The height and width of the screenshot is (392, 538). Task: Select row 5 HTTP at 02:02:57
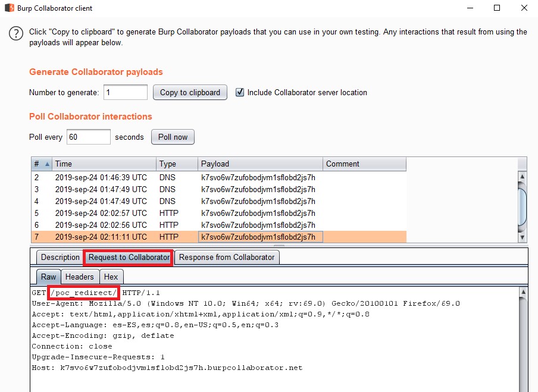tap(219, 213)
